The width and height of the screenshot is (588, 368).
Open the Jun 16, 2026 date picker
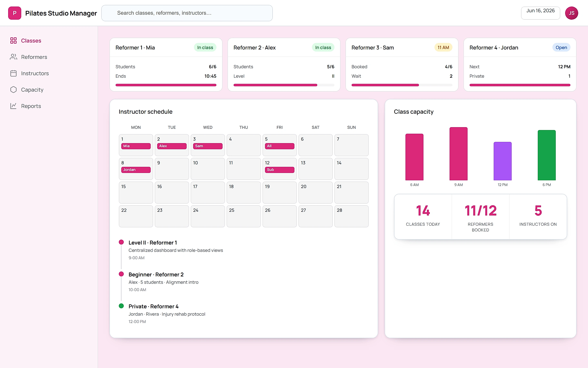coord(540,13)
